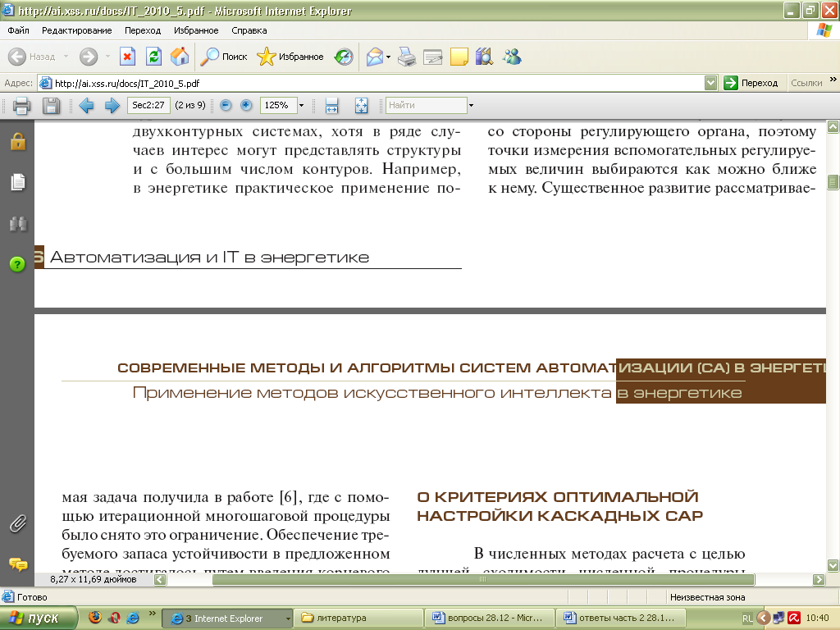Expand the Mail icon dropdown arrow
840x630 pixels.
pos(388,57)
